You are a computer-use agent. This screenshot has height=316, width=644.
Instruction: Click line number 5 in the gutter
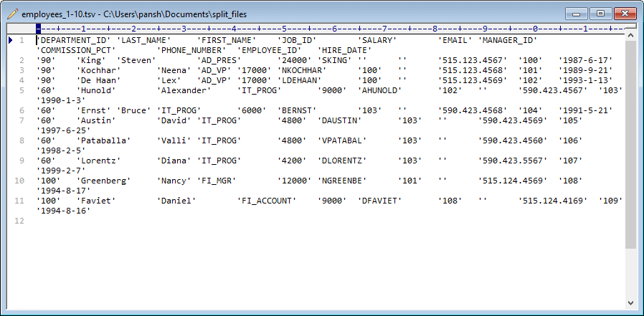(22, 90)
